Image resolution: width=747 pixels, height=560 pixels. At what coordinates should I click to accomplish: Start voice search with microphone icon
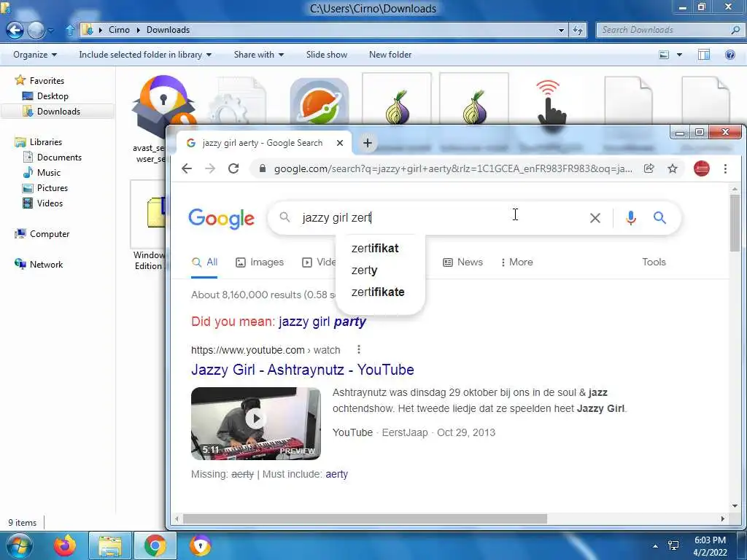(x=631, y=218)
